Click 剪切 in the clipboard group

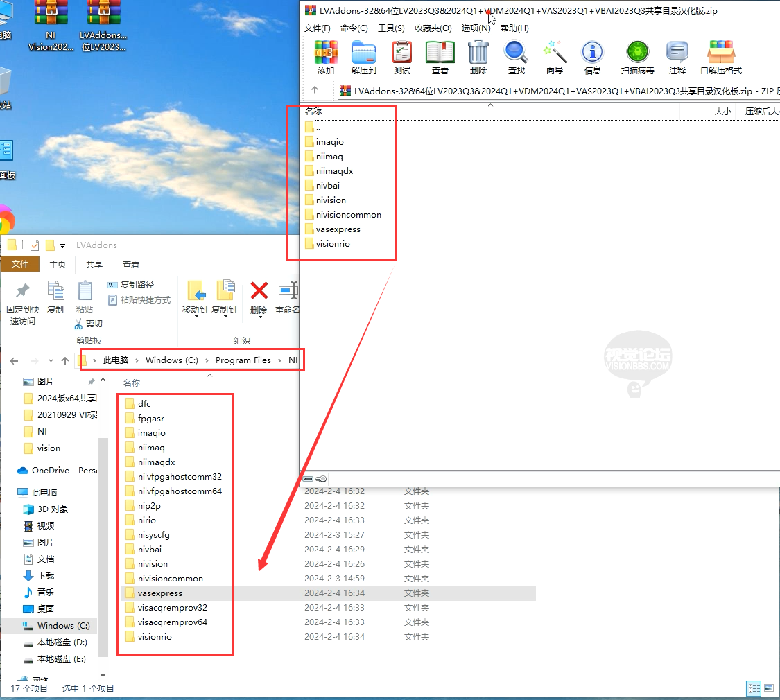89,324
